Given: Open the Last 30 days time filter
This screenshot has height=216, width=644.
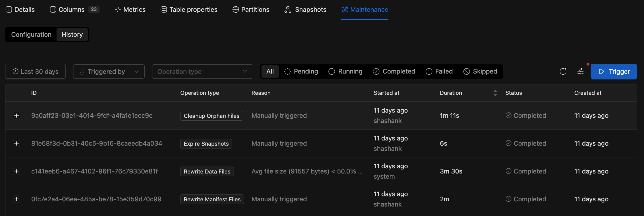Looking at the screenshot, I should pyautogui.click(x=36, y=72).
